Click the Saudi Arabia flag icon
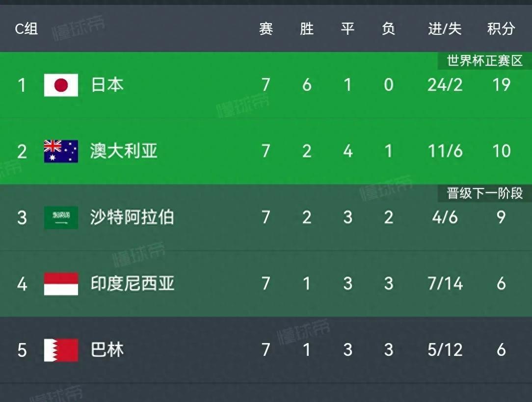Viewport: 532px width, 402px height. coord(61,217)
